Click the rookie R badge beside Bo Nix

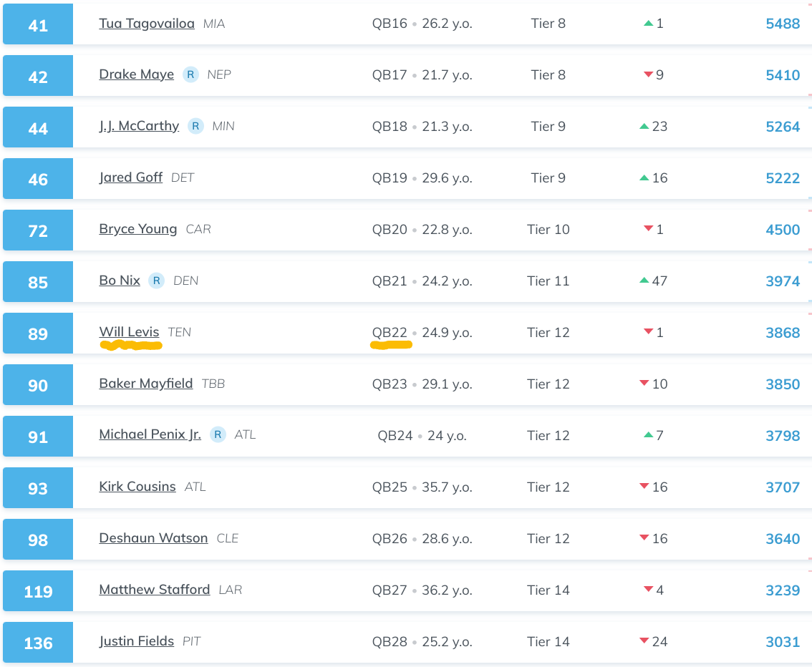[156, 281]
